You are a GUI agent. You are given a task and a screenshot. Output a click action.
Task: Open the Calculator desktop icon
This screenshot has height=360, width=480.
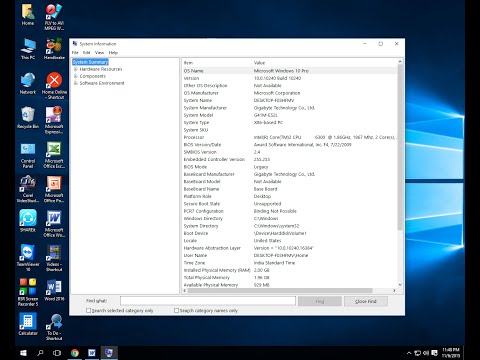coord(28,324)
